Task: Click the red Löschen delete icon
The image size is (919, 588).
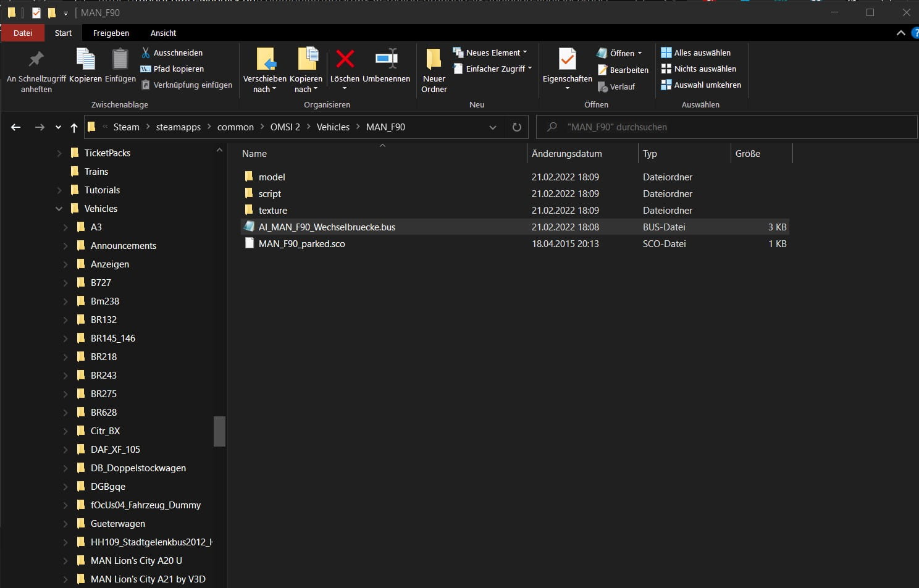Action: (x=345, y=59)
